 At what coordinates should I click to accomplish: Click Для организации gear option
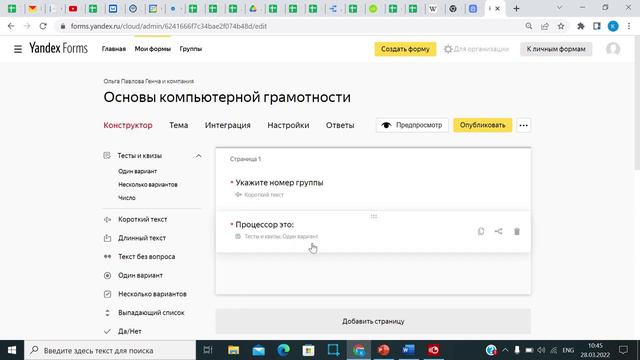point(476,49)
